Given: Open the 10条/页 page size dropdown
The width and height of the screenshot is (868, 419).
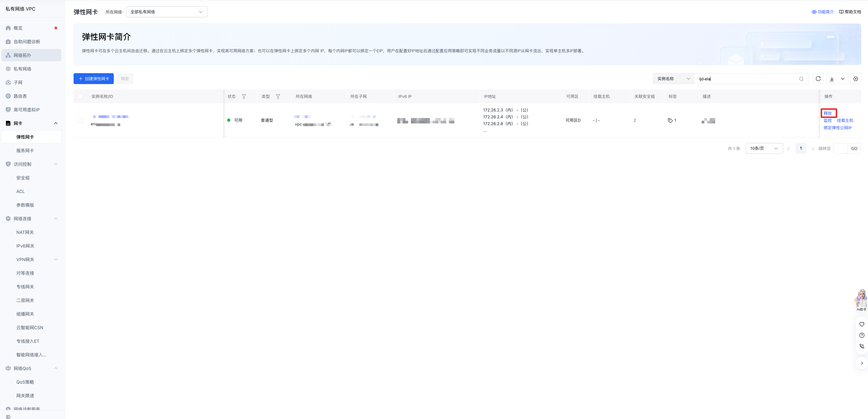Looking at the screenshot, I should (x=764, y=148).
